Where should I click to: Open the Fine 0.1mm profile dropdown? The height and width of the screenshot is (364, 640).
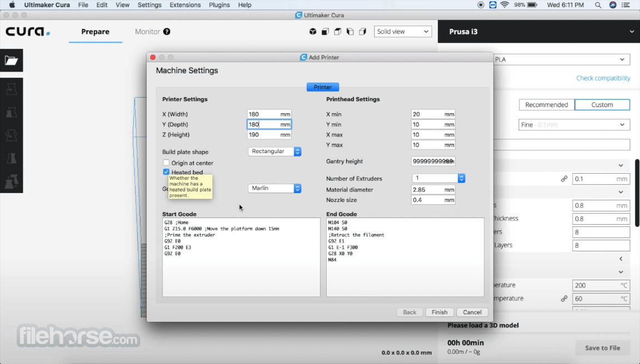(x=574, y=125)
